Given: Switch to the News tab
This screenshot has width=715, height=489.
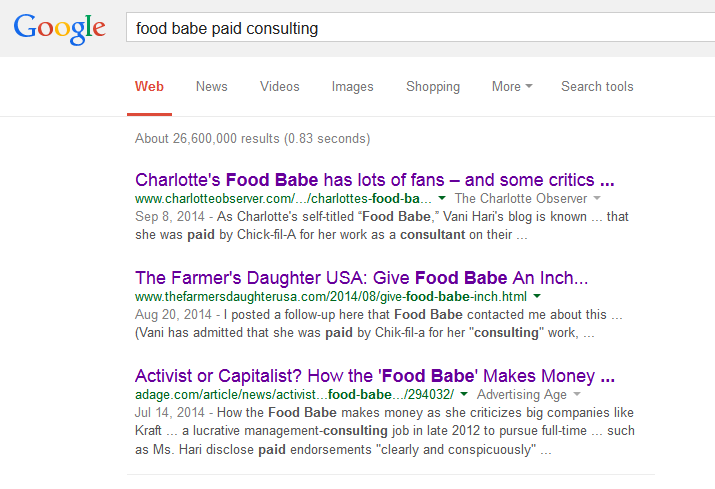Looking at the screenshot, I should click(x=212, y=86).
